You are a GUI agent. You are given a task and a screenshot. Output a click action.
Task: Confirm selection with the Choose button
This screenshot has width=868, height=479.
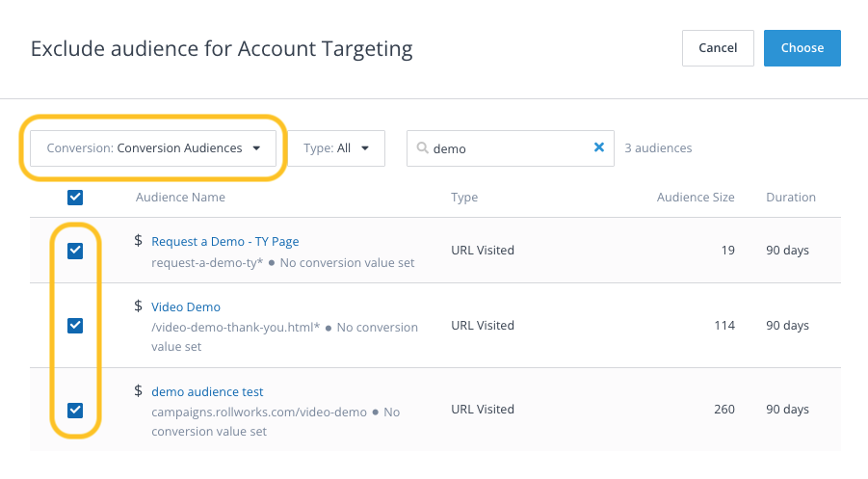click(802, 48)
